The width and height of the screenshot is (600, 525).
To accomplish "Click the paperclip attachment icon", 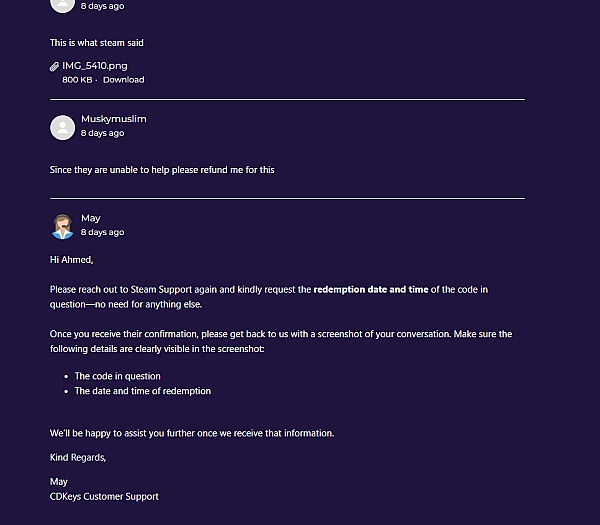I will click(54, 67).
